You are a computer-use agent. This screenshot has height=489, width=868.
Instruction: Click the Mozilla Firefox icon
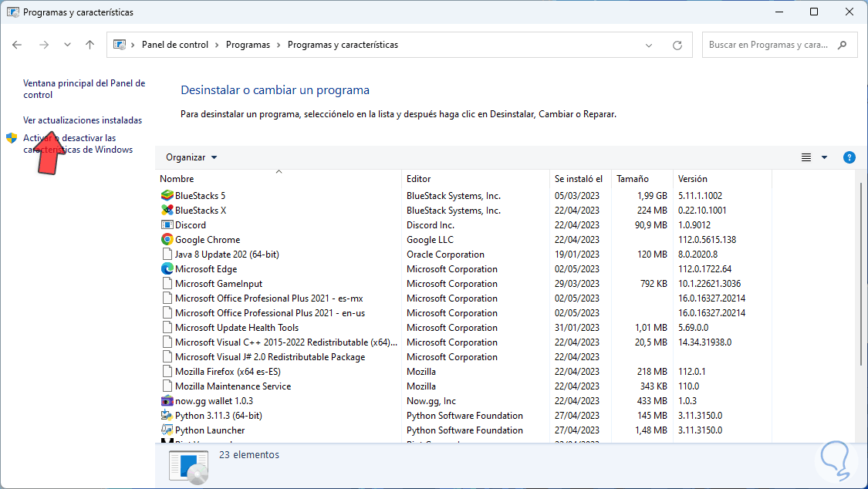167,372
